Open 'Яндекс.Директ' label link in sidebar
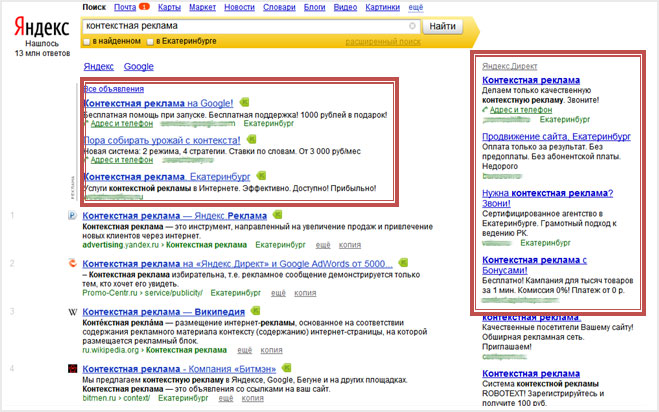The width and height of the screenshot is (659, 412). [x=509, y=66]
